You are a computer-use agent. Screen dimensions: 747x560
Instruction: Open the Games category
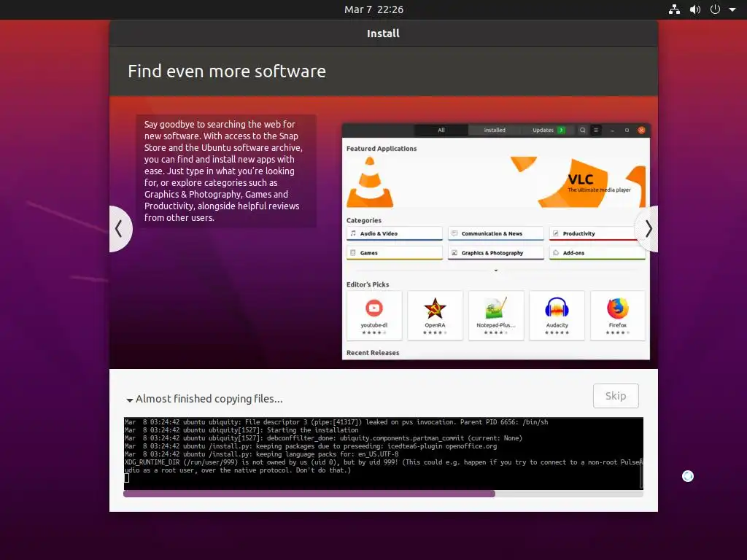tap(395, 253)
